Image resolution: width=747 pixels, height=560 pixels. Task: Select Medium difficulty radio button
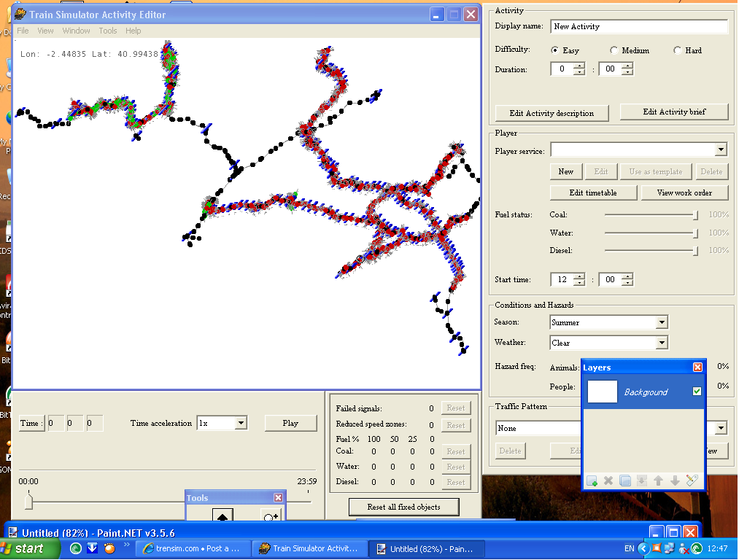(x=614, y=51)
